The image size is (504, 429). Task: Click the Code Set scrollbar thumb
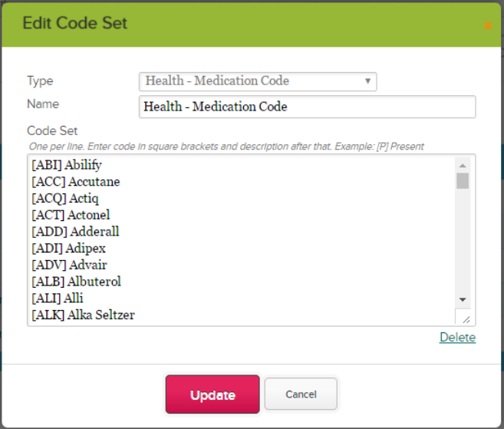[463, 181]
